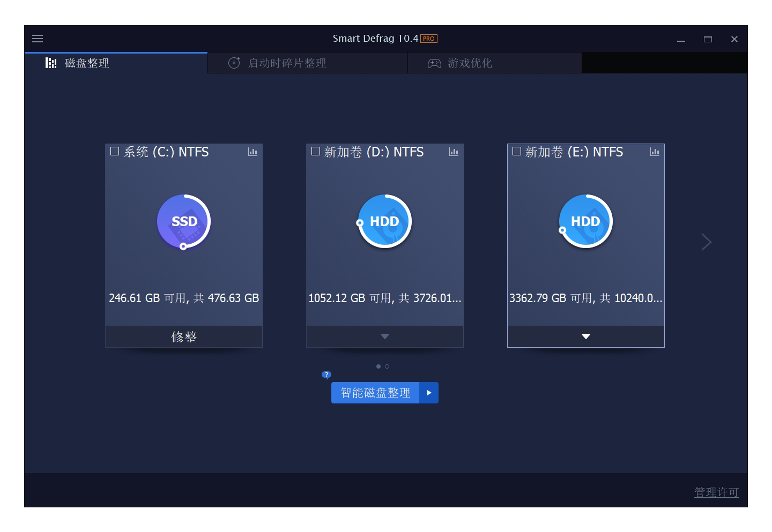The width and height of the screenshot is (772, 532).
Task: Switch to the 启动时碎片整理 tab
Action: (x=287, y=63)
